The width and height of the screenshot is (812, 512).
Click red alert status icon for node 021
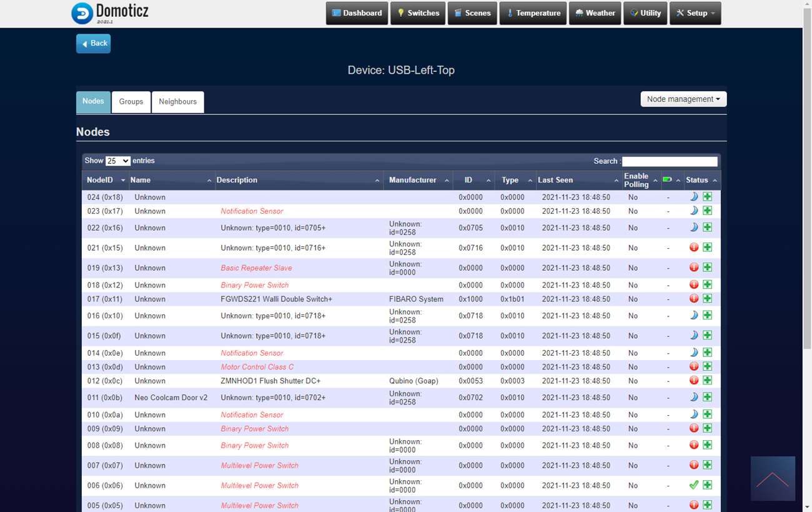click(693, 248)
